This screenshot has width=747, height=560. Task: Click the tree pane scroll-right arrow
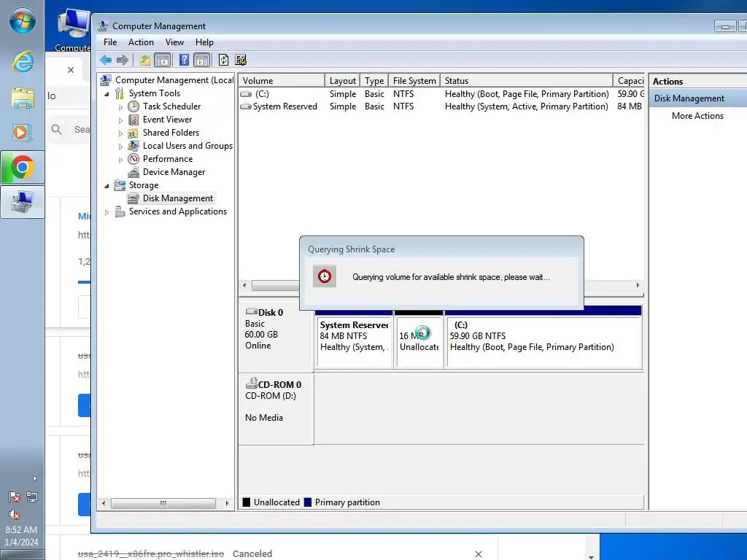point(227,503)
